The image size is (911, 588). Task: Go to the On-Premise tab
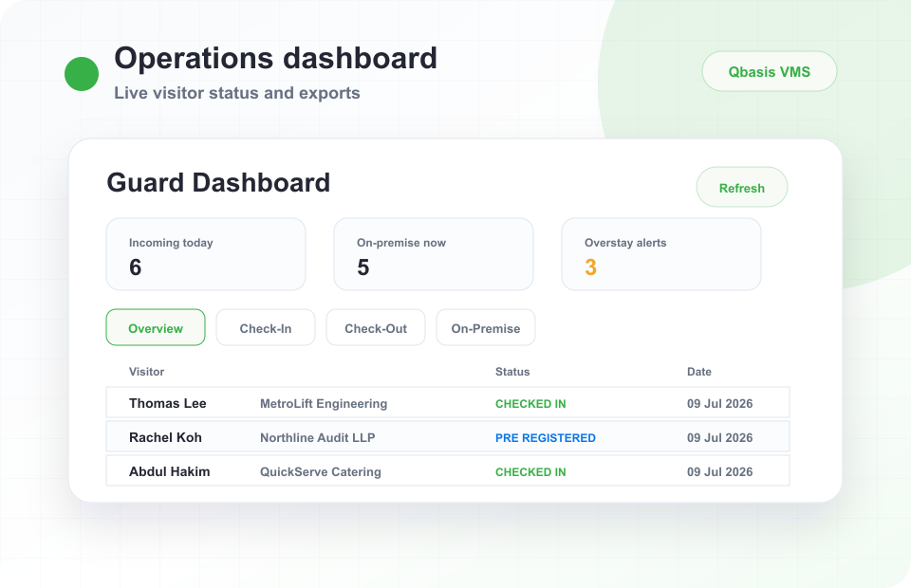click(486, 328)
